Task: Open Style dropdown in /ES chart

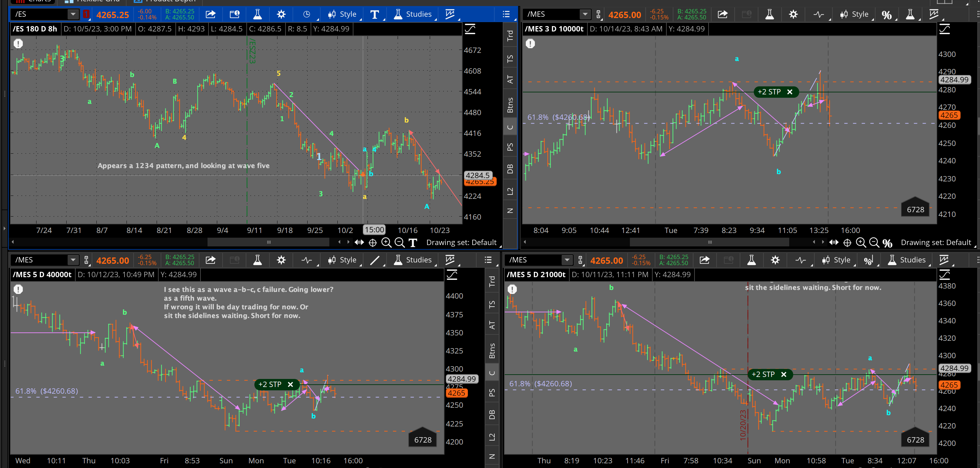Action: coord(342,14)
